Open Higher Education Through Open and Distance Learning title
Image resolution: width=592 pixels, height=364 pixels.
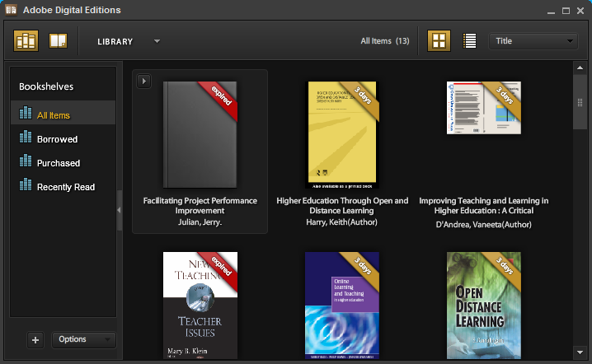click(x=342, y=201)
